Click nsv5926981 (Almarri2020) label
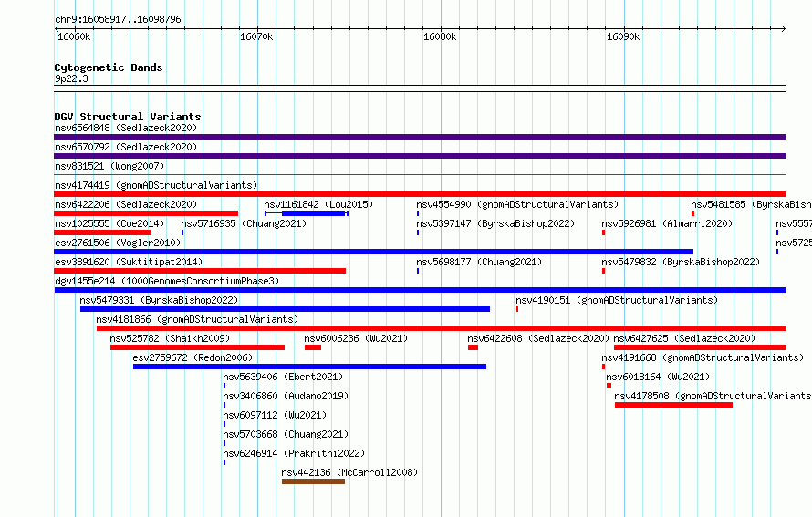The width and height of the screenshot is (812, 517). tap(667, 223)
